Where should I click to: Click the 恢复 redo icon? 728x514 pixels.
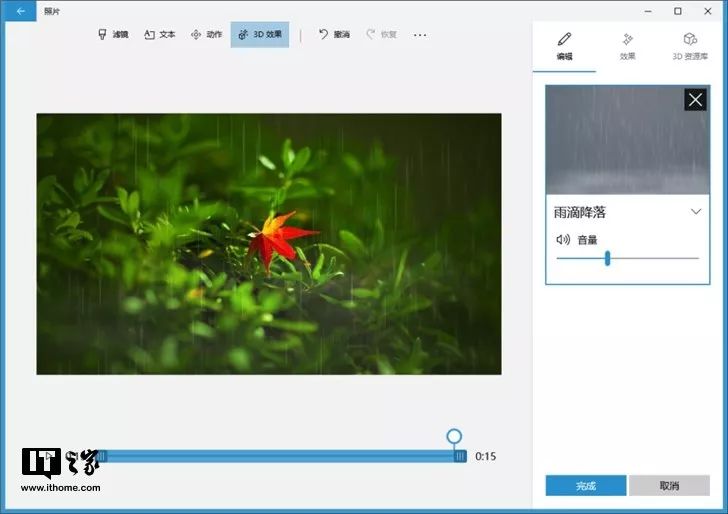point(370,34)
